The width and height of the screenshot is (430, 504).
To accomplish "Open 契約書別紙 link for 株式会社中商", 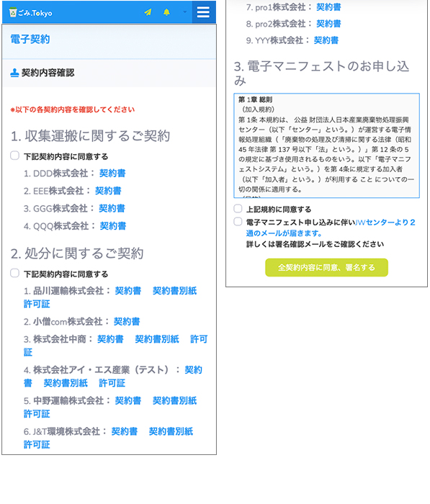I will 157,339.
